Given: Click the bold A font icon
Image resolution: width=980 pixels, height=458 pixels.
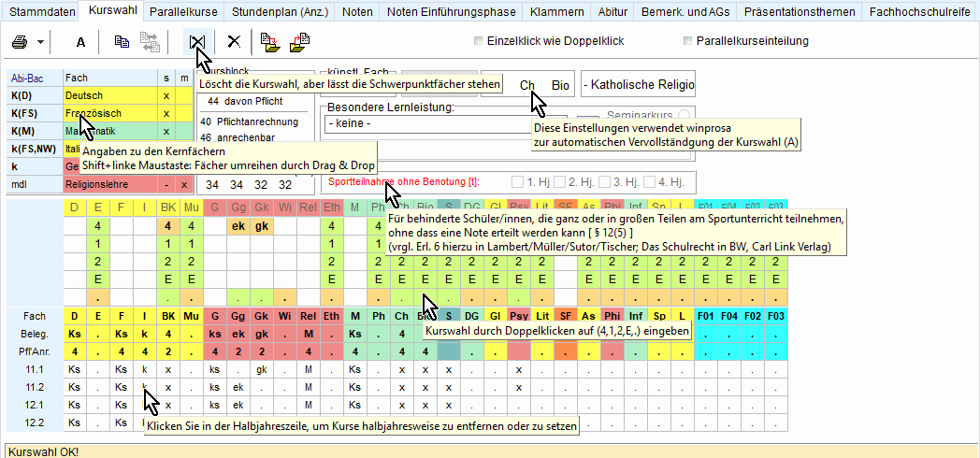Looking at the screenshot, I should pos(80,42).
